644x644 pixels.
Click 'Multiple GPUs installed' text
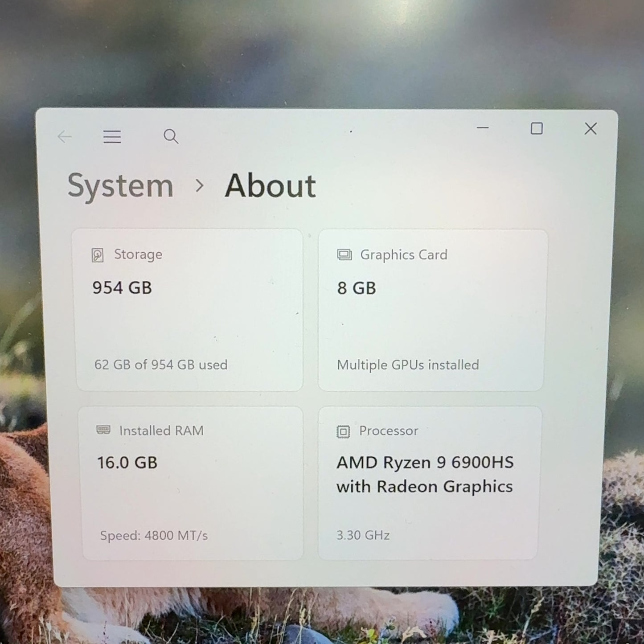tap(408, 365)
